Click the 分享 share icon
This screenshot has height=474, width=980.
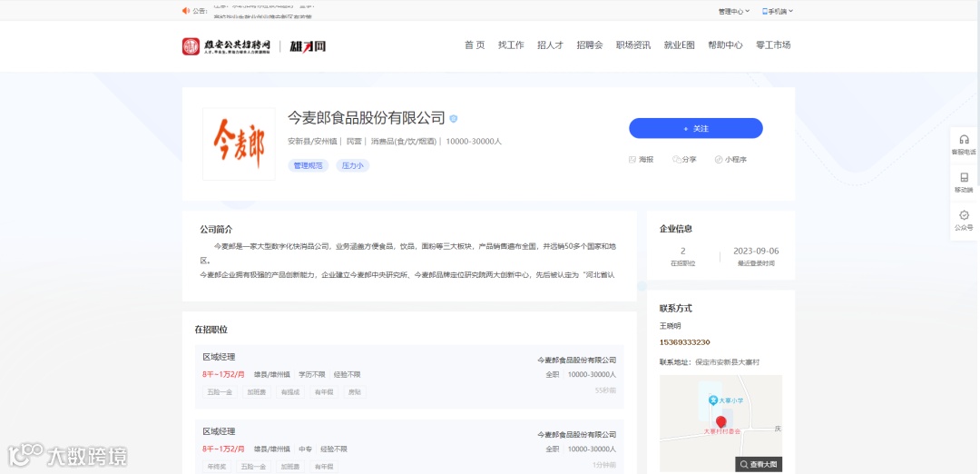click(x=676, y=160)
